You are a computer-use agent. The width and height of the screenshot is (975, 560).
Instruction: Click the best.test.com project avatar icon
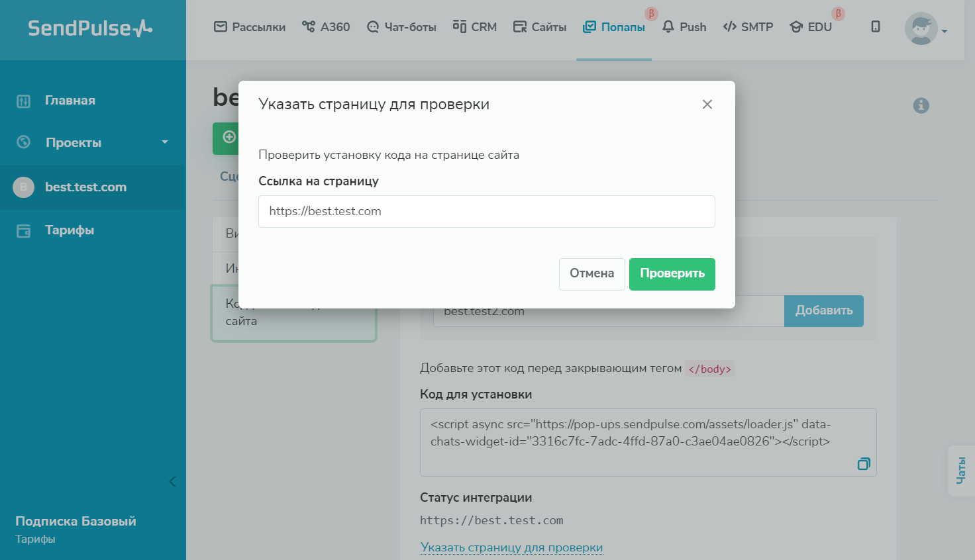tap(24, 187)
